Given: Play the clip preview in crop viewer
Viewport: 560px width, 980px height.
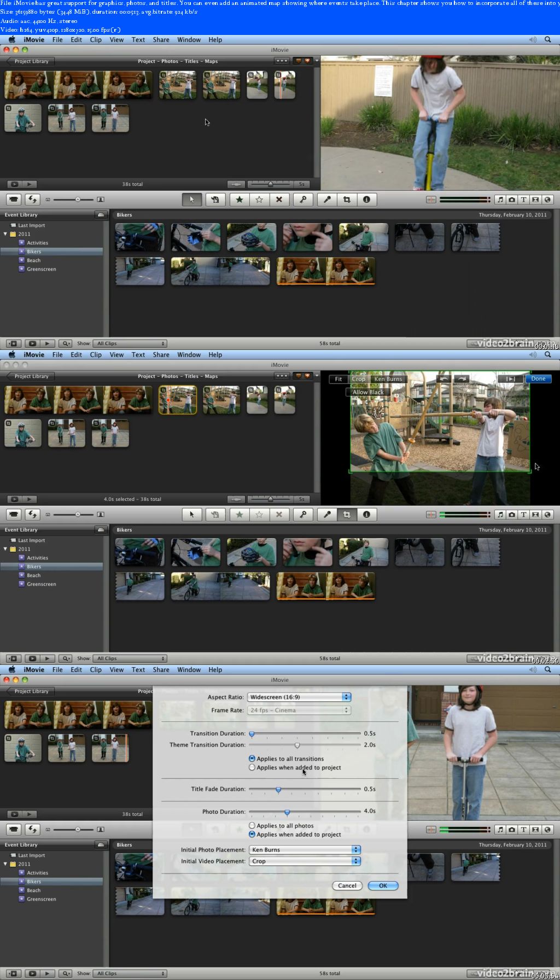Looking at the screenshot, I should (510, 378).
